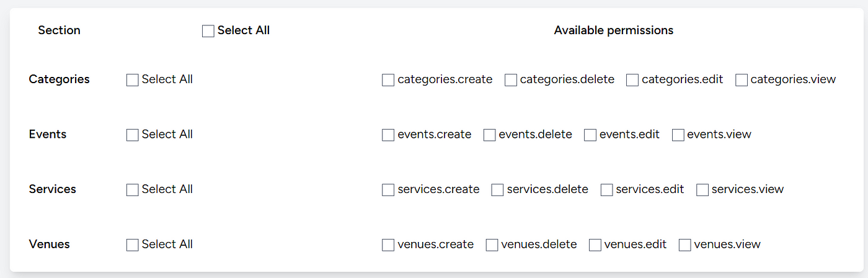Check the services.delete checkbox
The width and height of the screenshot is (868, 278).
pyautogui.click(x=497, y=190)
